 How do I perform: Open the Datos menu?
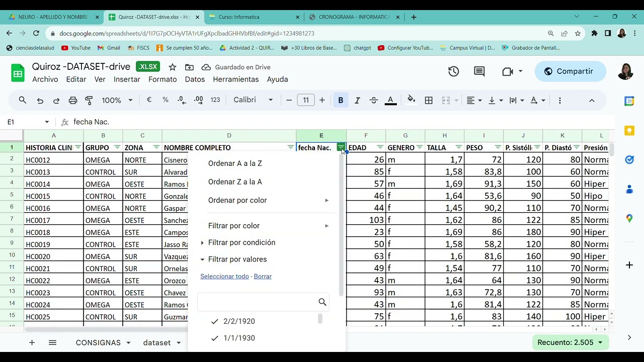[195, 79]
